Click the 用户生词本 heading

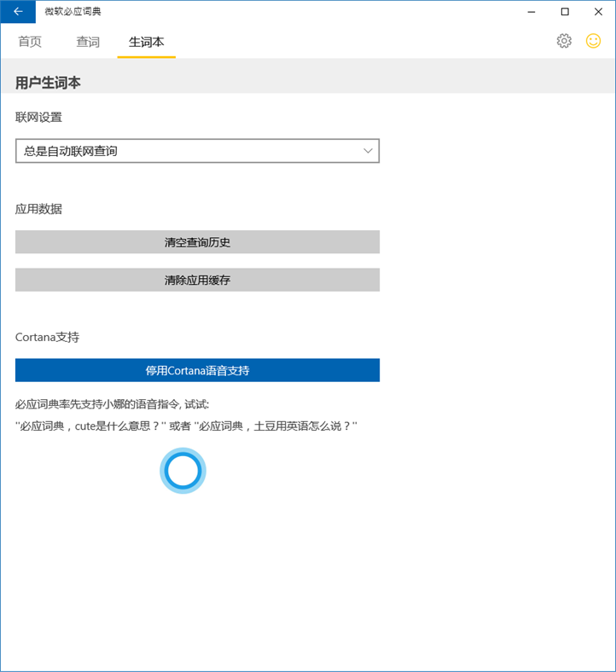[48, 83]
